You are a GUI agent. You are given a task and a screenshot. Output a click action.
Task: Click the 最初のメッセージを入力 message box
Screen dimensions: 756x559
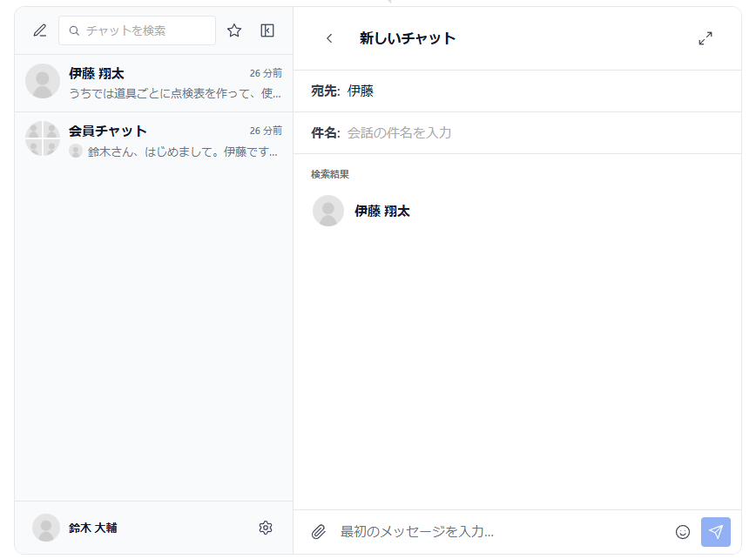pos(502,532)
